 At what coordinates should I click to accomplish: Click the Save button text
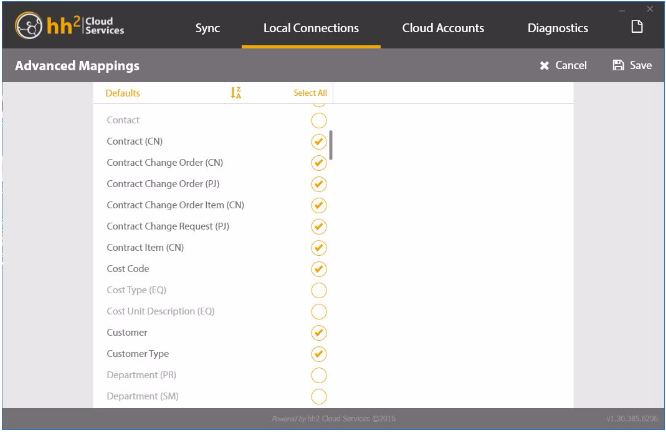click(x=641, y=65)
